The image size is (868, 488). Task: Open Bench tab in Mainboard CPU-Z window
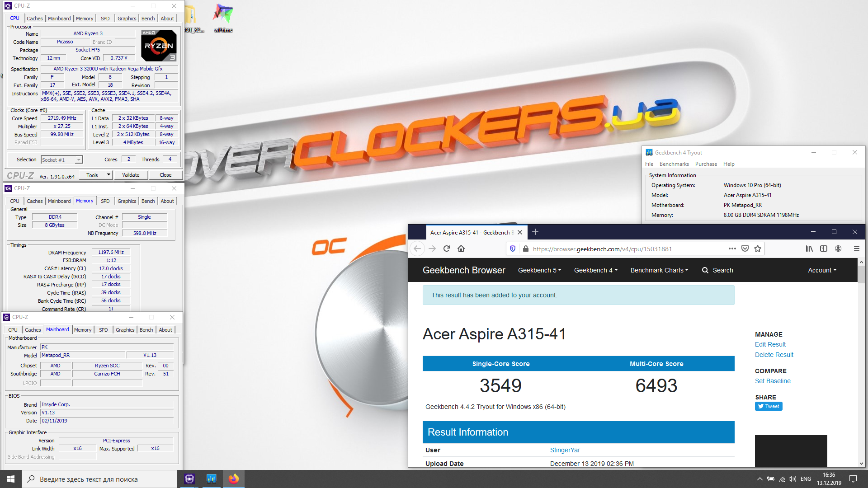tap(146, 330)
